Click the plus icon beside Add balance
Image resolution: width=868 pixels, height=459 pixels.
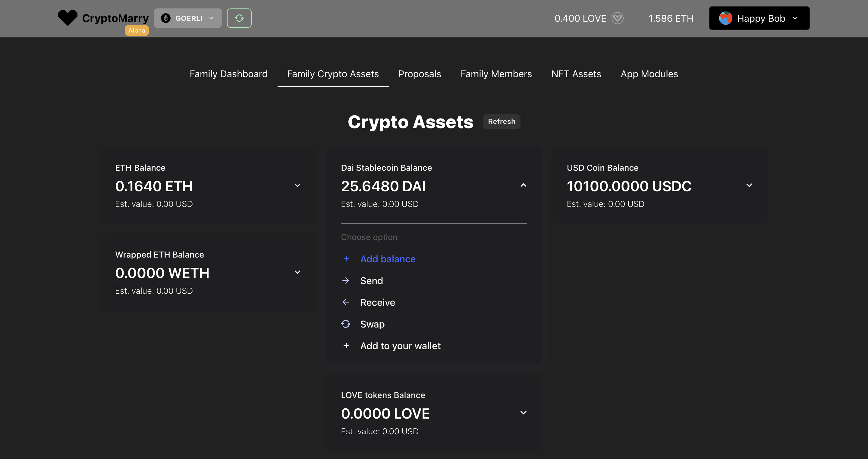(346, 259)
